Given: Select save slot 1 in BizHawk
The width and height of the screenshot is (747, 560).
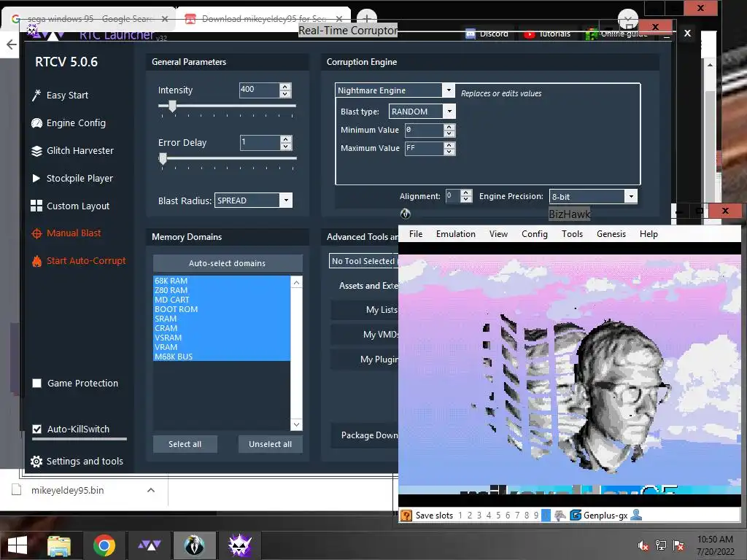Looking at the screenshot, I should 460,516.
